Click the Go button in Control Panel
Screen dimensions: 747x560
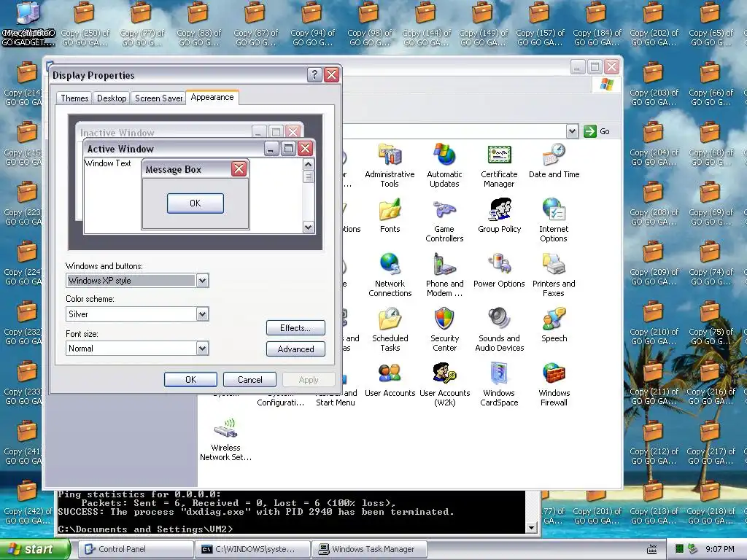coord(597,131)
